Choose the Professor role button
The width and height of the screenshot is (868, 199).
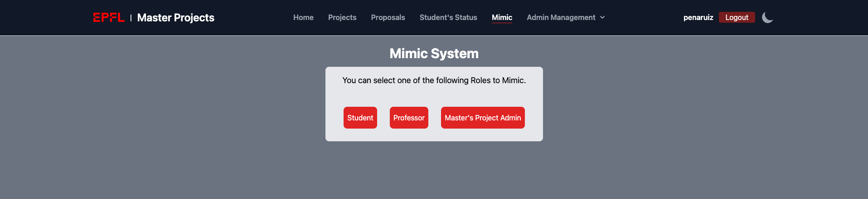(409, 118)
